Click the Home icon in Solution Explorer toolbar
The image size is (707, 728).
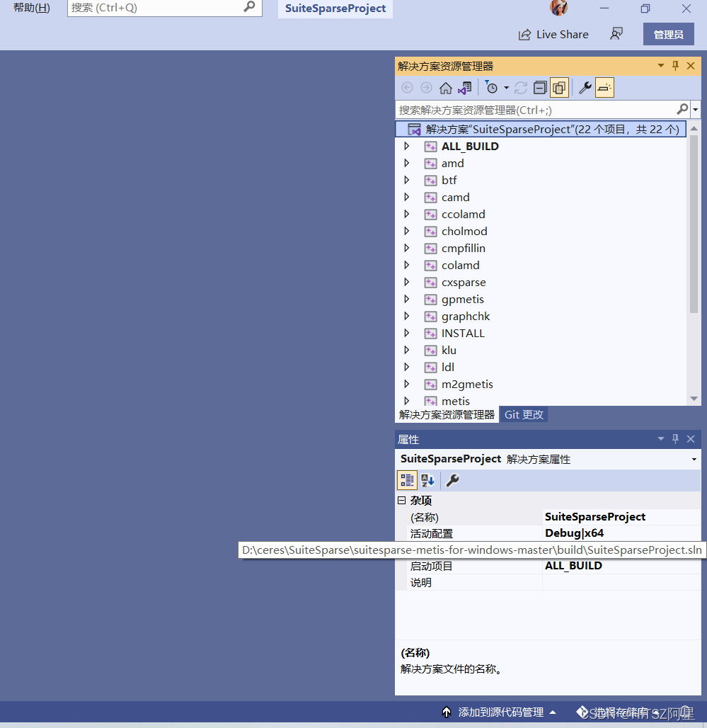pyautogui.click(x=445, y=88)
